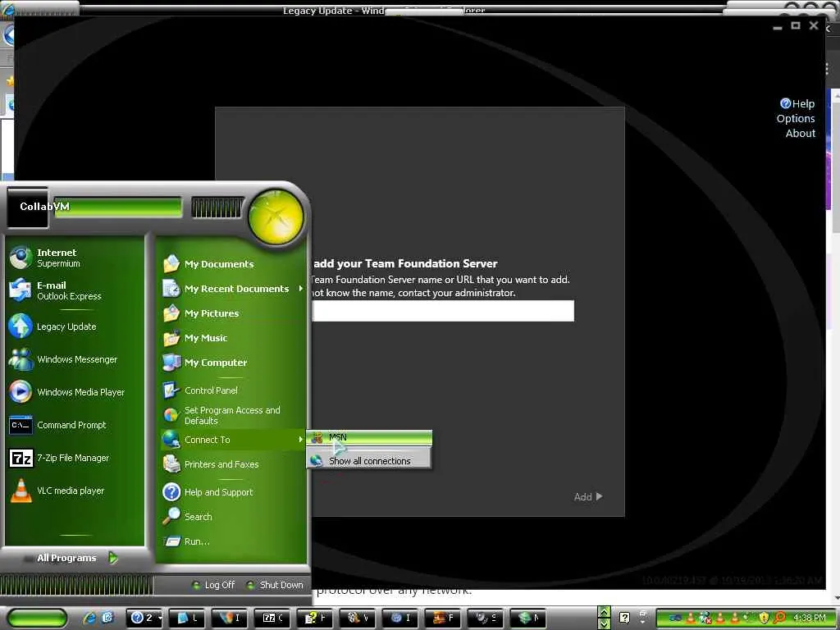This screenshot has height=630, width=840.
Task: Open My Music folder
Action: point(232,337)
